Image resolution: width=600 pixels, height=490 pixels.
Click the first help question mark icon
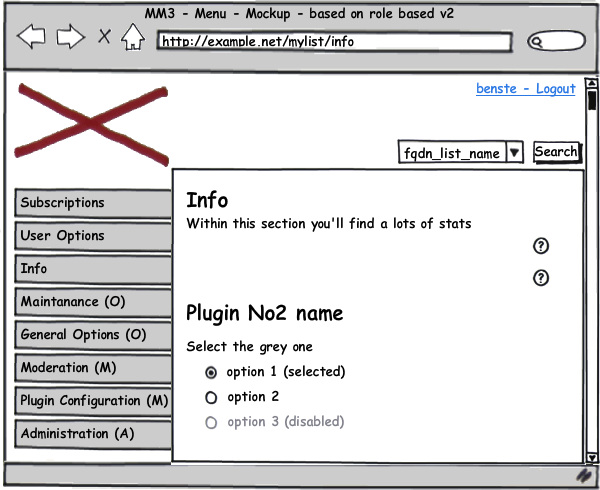(541, 246)
